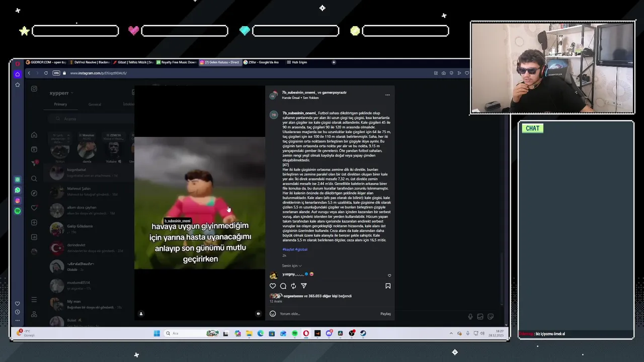Like the comment by y.szgny
This screenshot has width=644, height=362.
389,276
